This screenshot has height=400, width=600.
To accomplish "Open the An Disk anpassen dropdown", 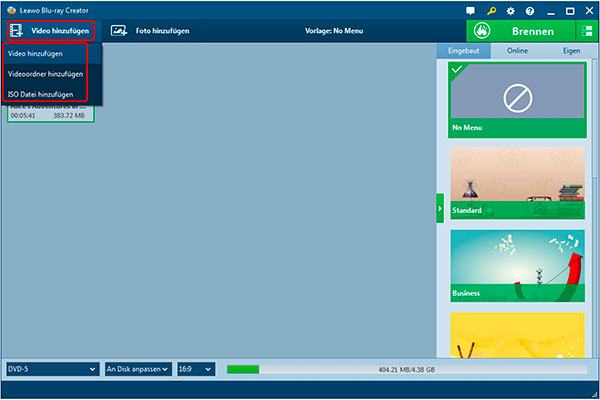I will pyautogui.click(x=138, y=369).
